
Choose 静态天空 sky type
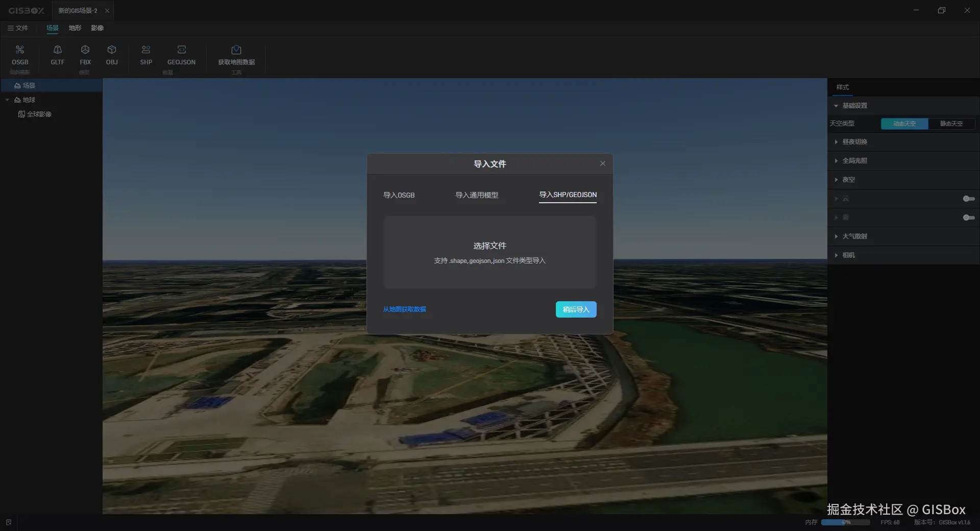951,124
